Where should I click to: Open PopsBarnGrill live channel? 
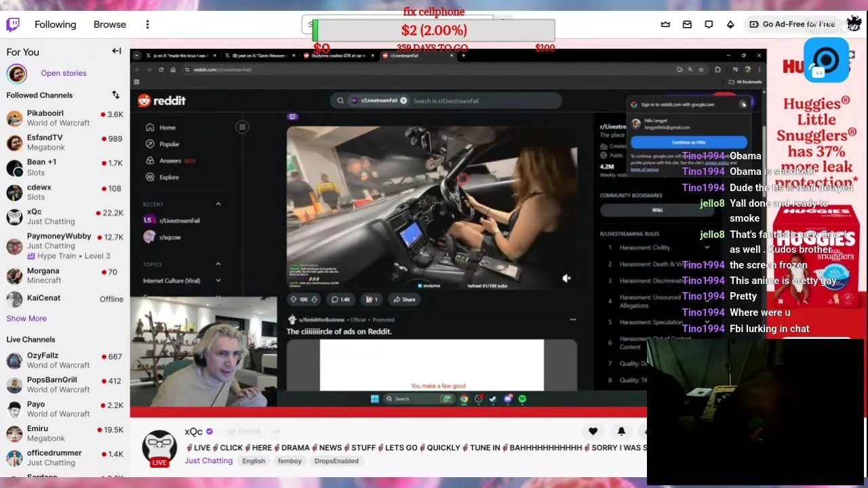pyautogui.click(x=64, y=384)
